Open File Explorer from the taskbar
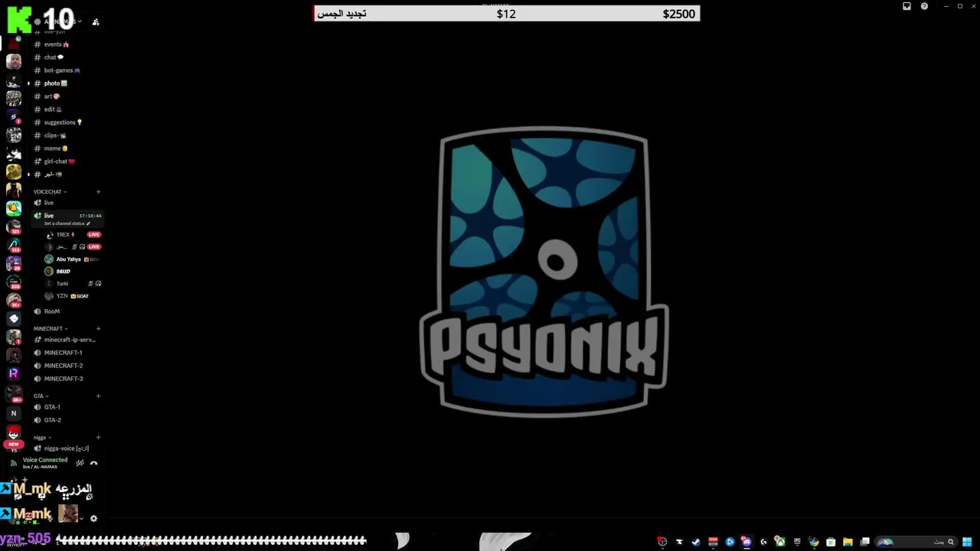 coord(848,542)
